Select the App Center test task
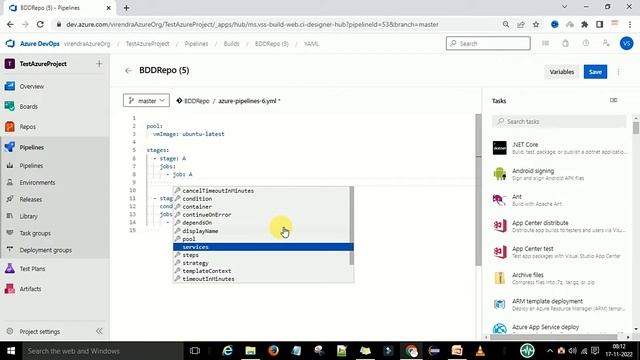This screenshot has height=360, width=640. click(x=559, y=252)
